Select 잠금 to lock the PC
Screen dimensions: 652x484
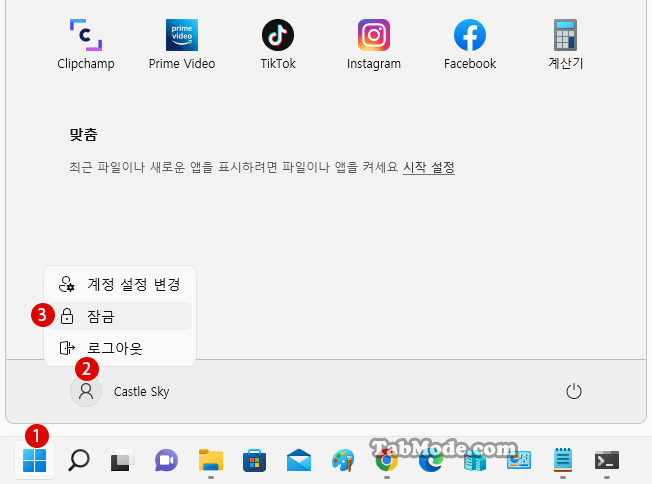pyautogui.click(x=120, y=316)
